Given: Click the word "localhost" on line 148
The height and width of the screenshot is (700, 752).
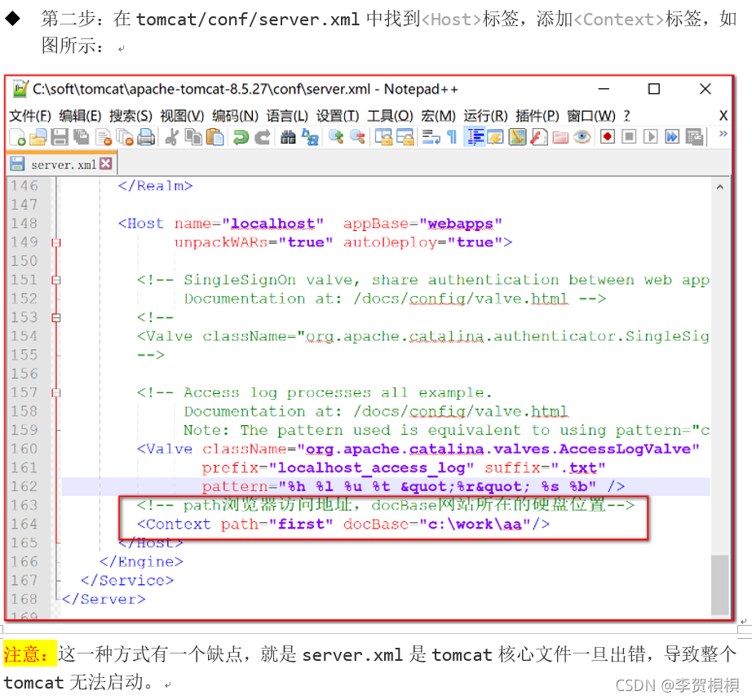Looking at the screenshot, I should 273,224.
